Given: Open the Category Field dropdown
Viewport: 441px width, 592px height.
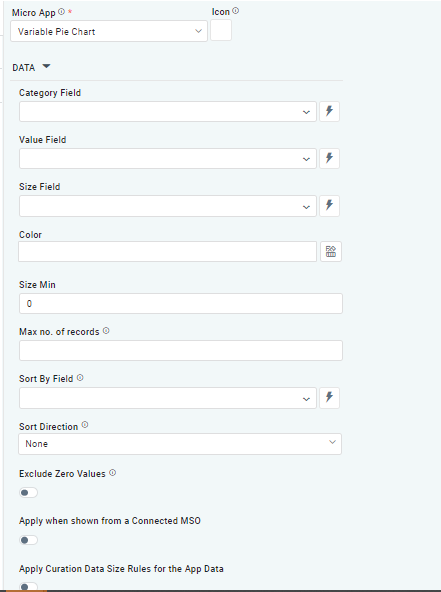Looking at the screenshot, I should coord(168,111).
